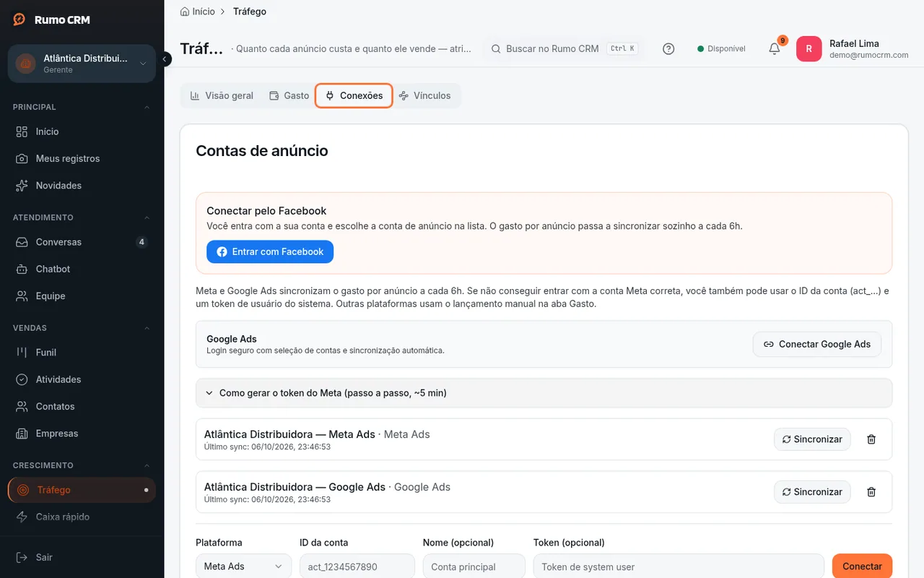924x578 pixels.
Task: Open Chatbot in the sidebar
Action: (x=82, y=269)
